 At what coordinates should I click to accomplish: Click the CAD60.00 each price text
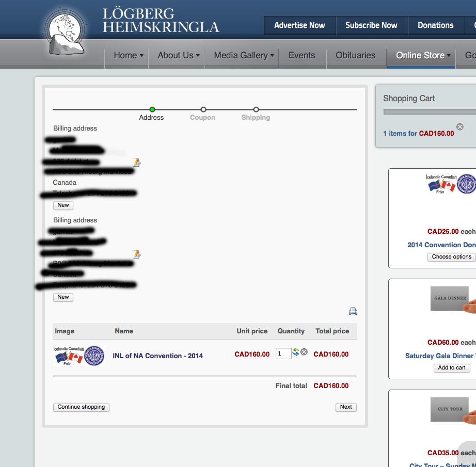451,342
